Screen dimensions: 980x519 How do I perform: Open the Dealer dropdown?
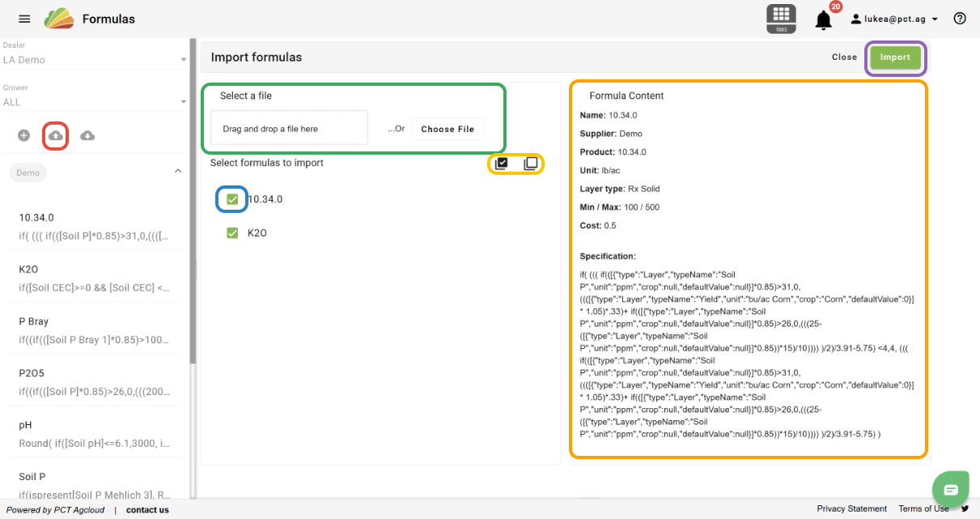pyautogui.click(x=94, y=60)
